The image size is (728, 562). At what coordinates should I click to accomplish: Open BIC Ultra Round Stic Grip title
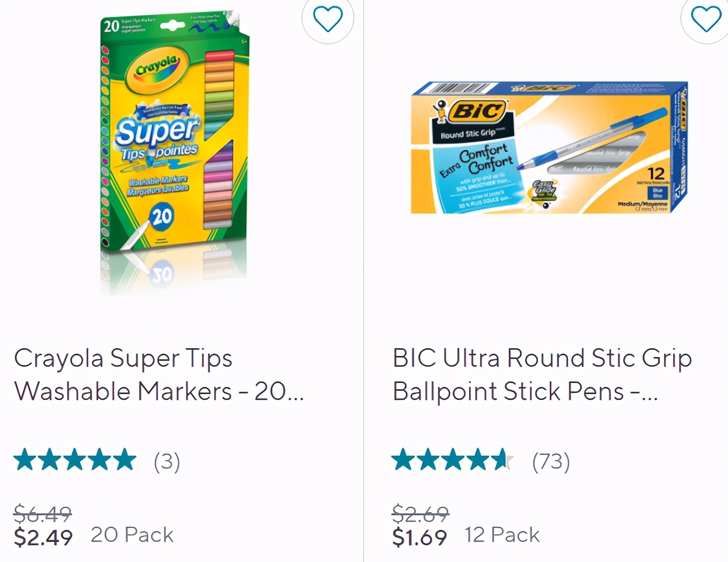(x=542, y=375)
